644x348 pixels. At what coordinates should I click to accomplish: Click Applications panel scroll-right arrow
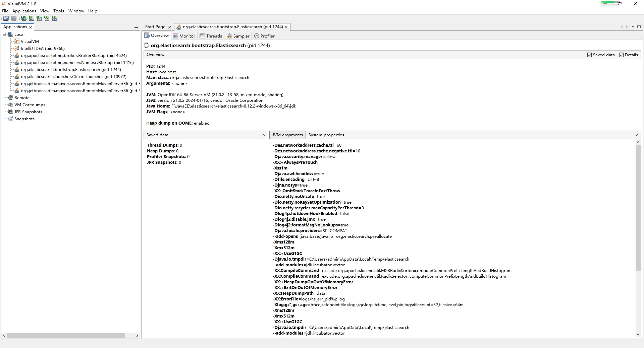click(x=137, y=336)
